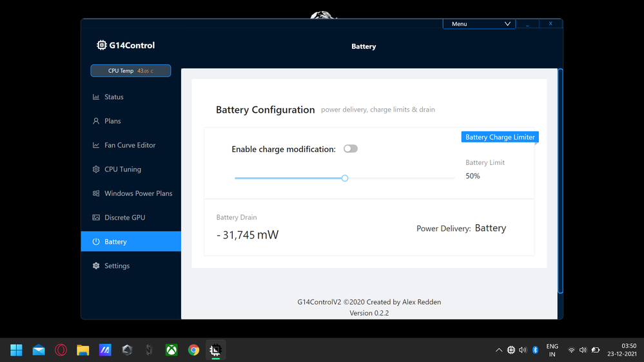Open Opera browser from taskbar

click(61, 350)
